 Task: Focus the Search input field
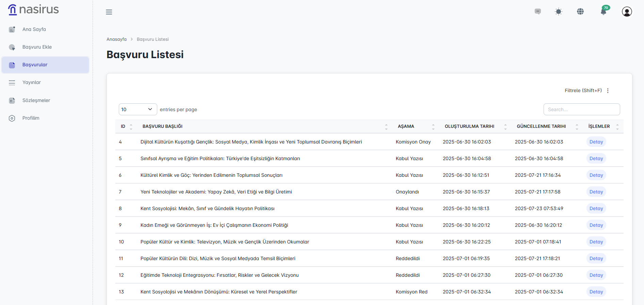tap(581, 109)
